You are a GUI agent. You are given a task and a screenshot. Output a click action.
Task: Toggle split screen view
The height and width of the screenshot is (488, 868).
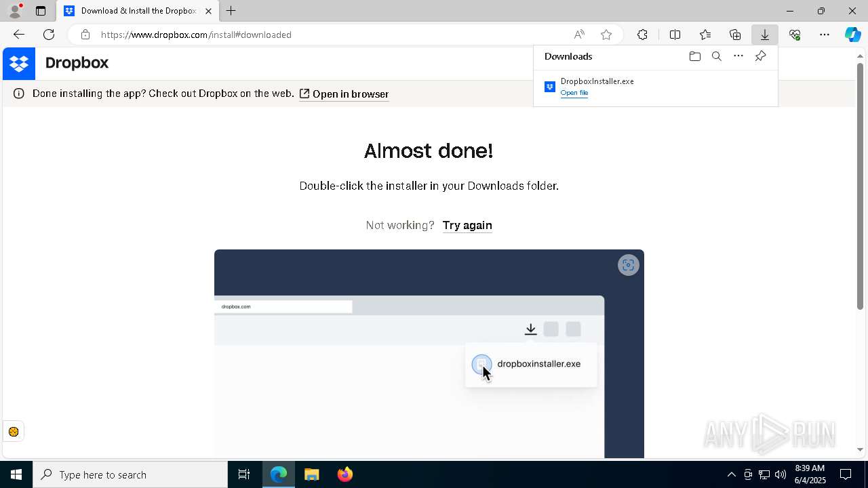point(675,35)
